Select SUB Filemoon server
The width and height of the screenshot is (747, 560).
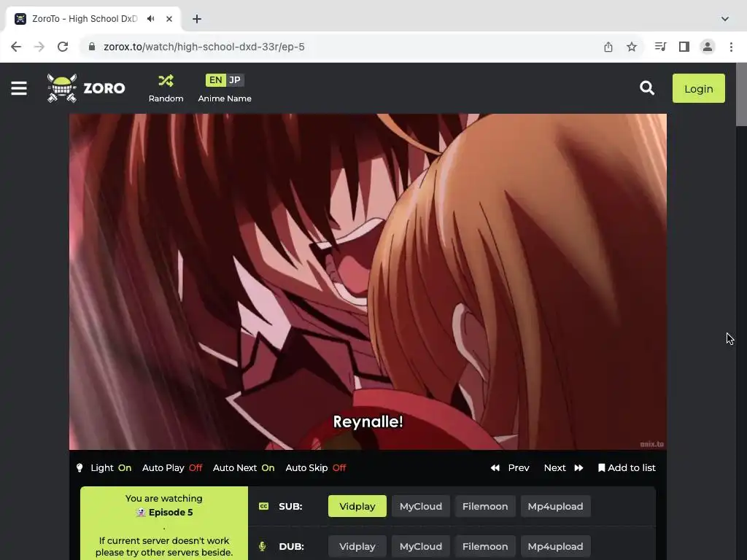click(485, 506)
